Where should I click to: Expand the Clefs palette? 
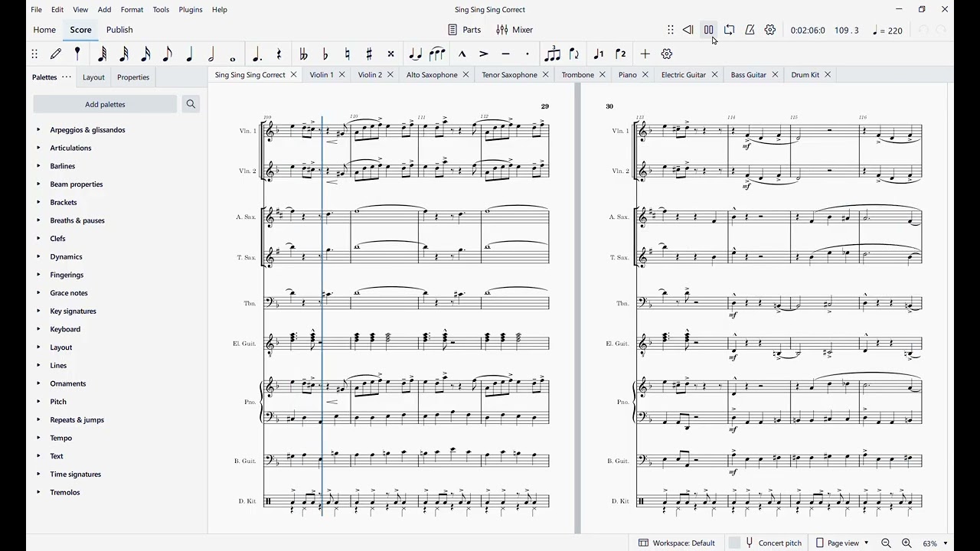click(x=38, y=239)
